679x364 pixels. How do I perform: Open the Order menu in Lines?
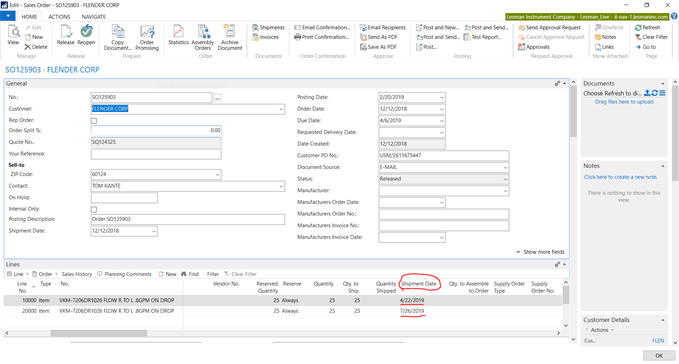(45, 274)
